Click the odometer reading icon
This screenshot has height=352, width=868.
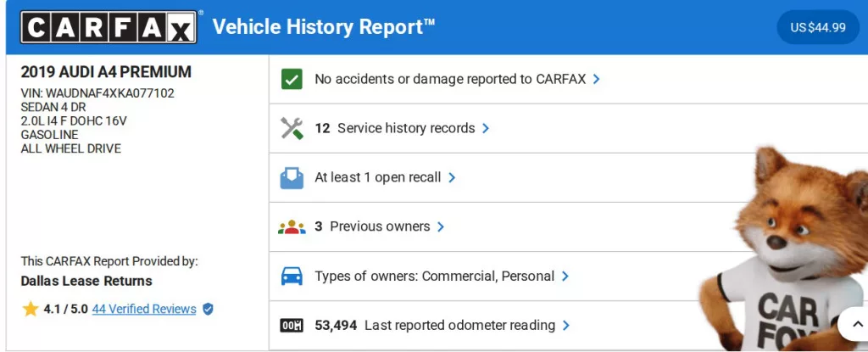(292, 326)
